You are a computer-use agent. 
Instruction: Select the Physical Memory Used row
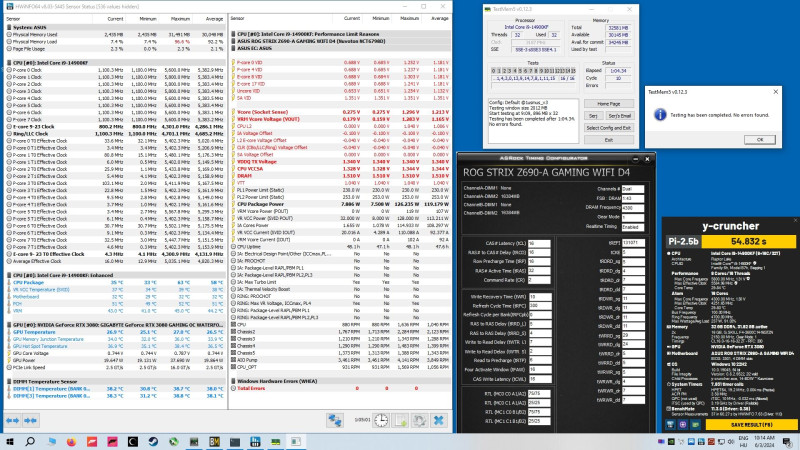point(115,35)
